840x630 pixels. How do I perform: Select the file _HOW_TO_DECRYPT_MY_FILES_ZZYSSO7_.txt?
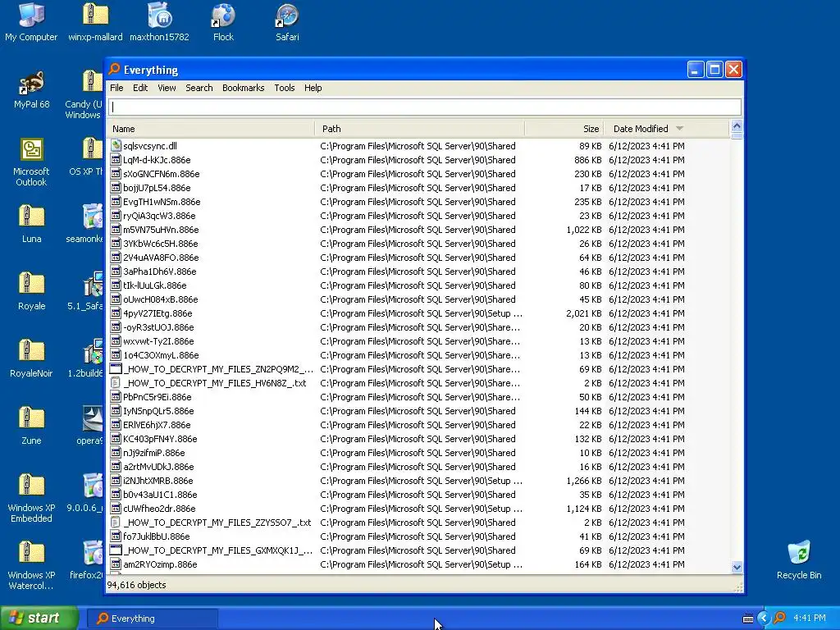click(217, 523)
